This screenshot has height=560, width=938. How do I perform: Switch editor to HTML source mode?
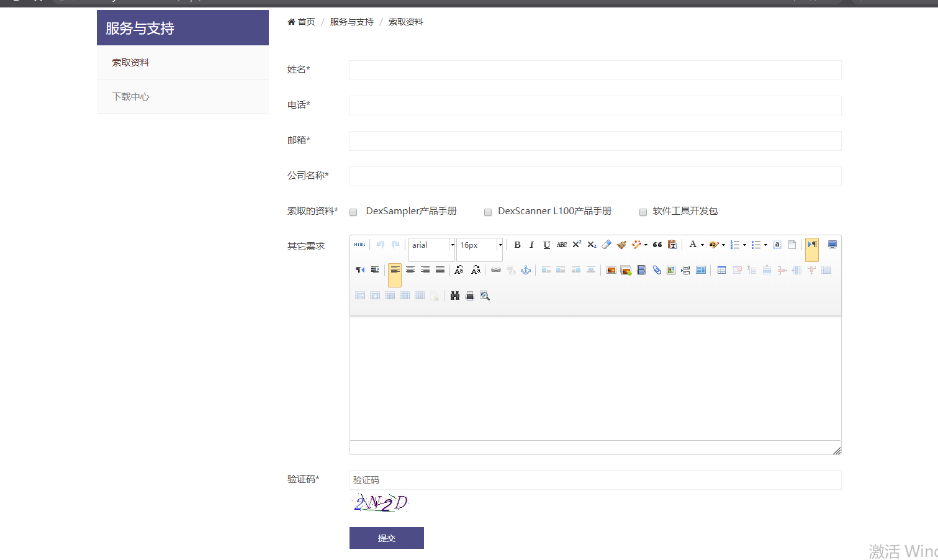click(360, 245)
